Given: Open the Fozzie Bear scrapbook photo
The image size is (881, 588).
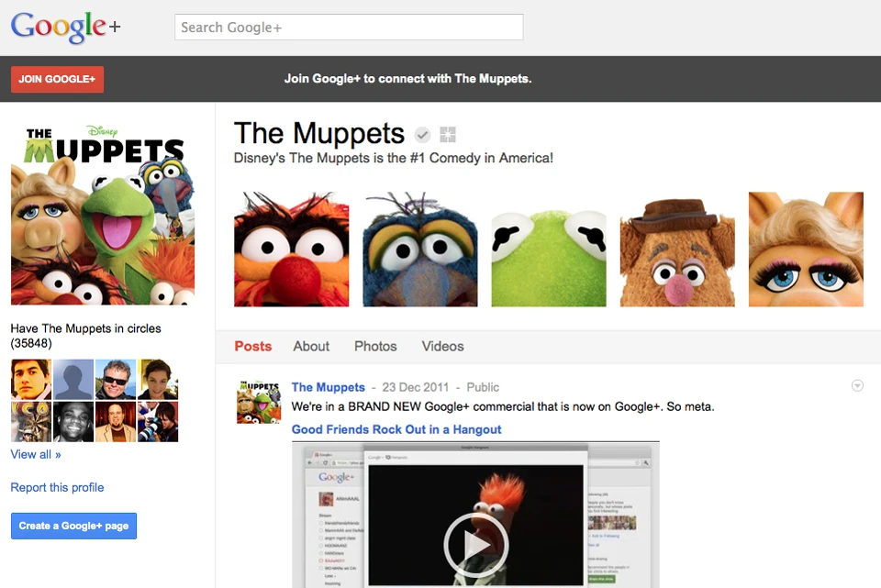Looking at the screenshot, I should click(677, 250).
